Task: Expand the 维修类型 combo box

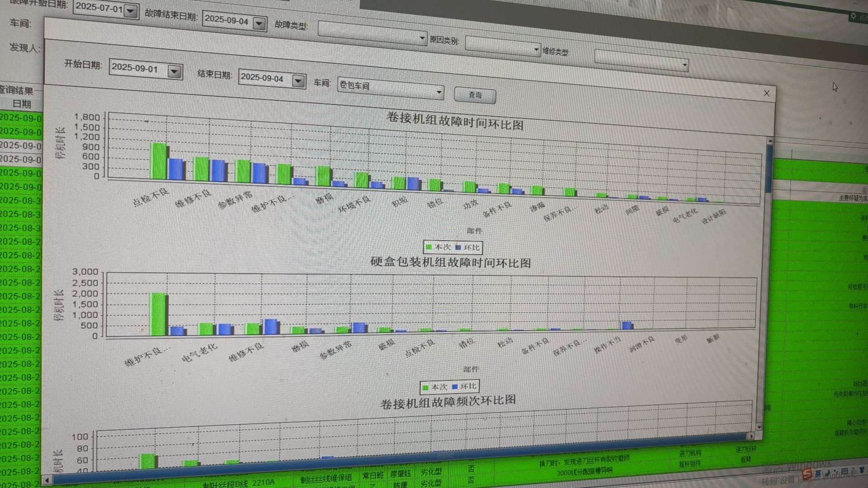Action: coord(684,65)
